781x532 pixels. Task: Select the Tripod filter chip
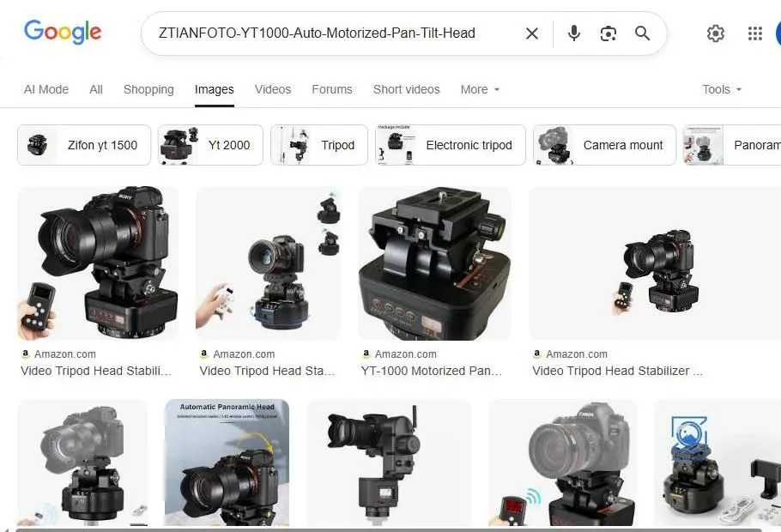pyautogui.click(x=318, y=144)
